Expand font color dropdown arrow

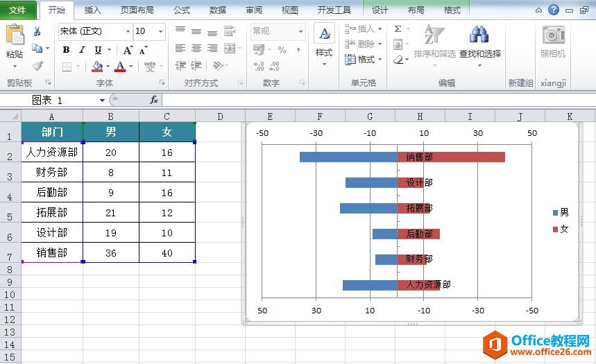coord(130,67)
